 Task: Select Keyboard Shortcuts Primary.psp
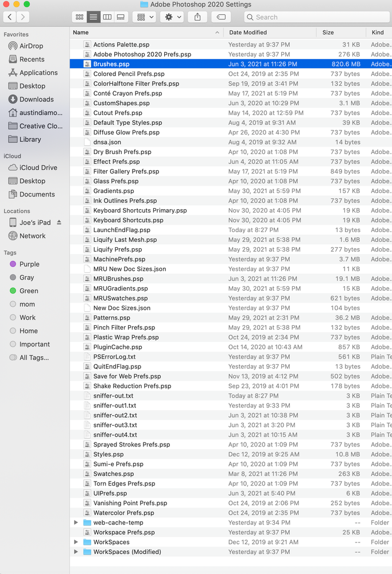coord(231,210)
